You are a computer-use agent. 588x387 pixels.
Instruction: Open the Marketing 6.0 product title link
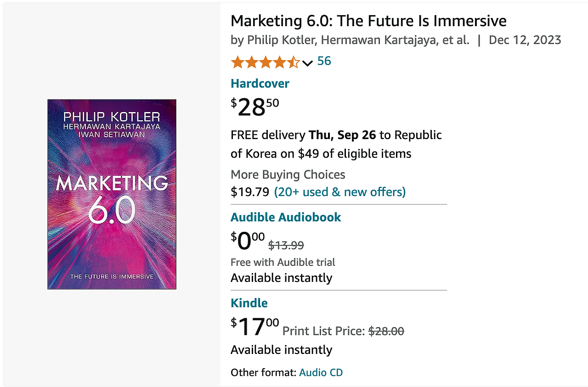(367, 21)
